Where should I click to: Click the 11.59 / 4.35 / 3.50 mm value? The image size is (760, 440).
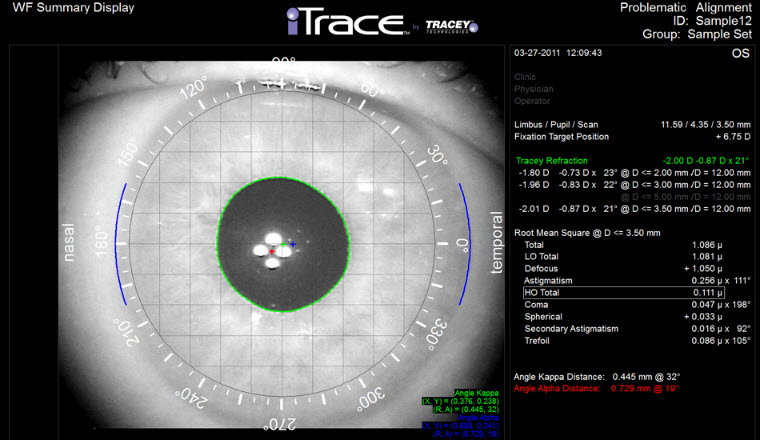[x=705, y=125]
